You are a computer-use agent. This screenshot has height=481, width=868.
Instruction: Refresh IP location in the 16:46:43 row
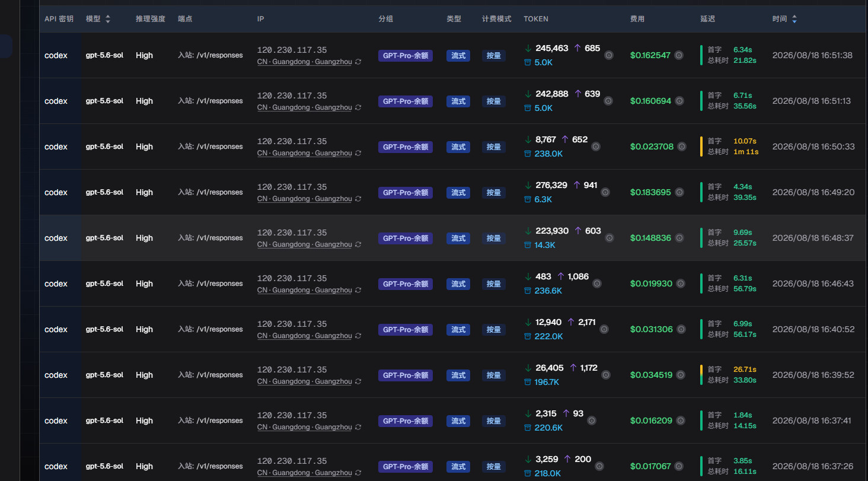click(x=358, y=290)
